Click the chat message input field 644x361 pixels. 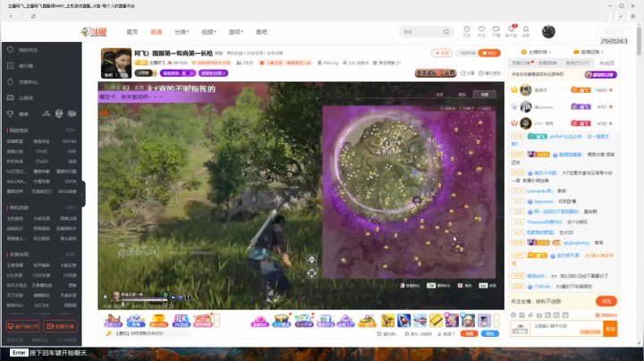[566, 329]
